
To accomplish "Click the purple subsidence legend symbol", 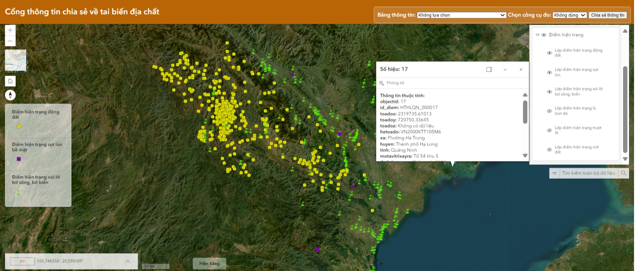I will tap(19, 159).
